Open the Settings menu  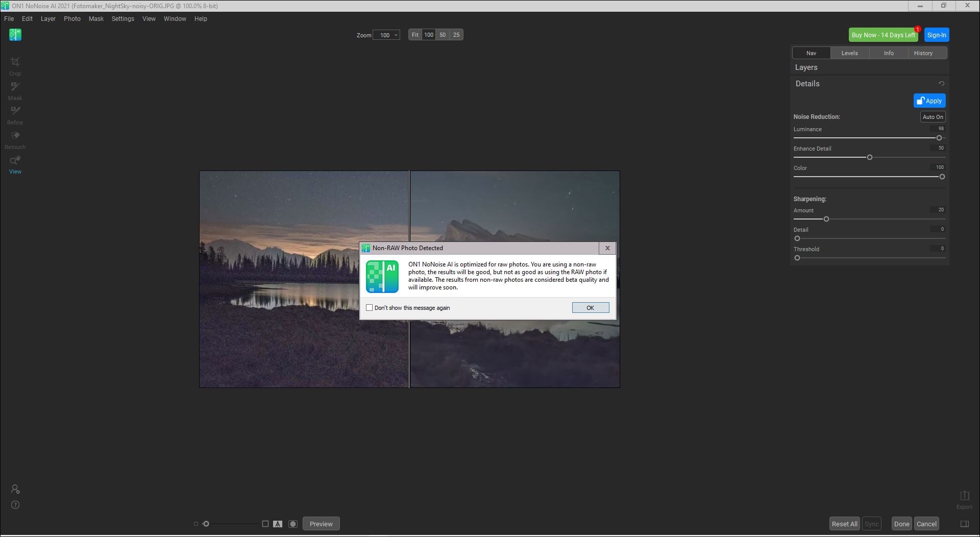click(122, 19)
